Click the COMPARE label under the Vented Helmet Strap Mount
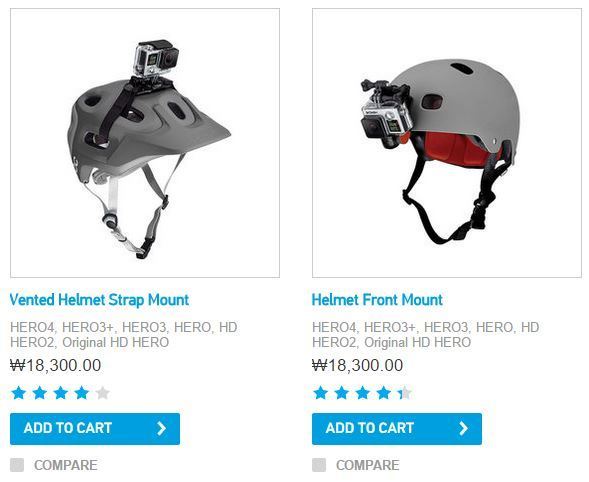589x482 pixels. pyautogui.click(x=66, y=465)
